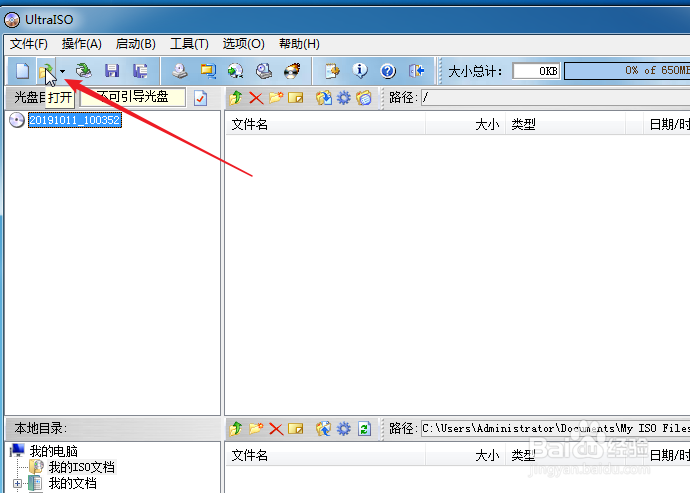Sort local list by 大小 column
Image resolution: width=690 pixels, height=493 pixels.
point(465,455)
